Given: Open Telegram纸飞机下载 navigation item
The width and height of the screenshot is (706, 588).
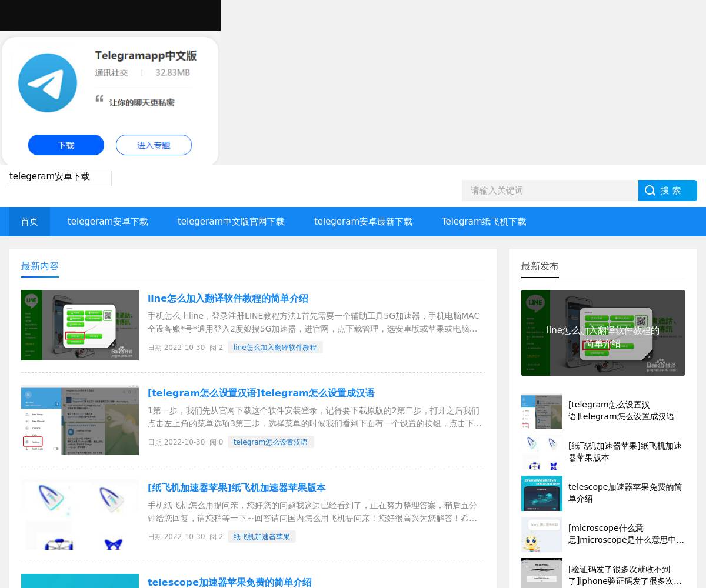Looking at the screenshot, I should (x=484, y=222).
